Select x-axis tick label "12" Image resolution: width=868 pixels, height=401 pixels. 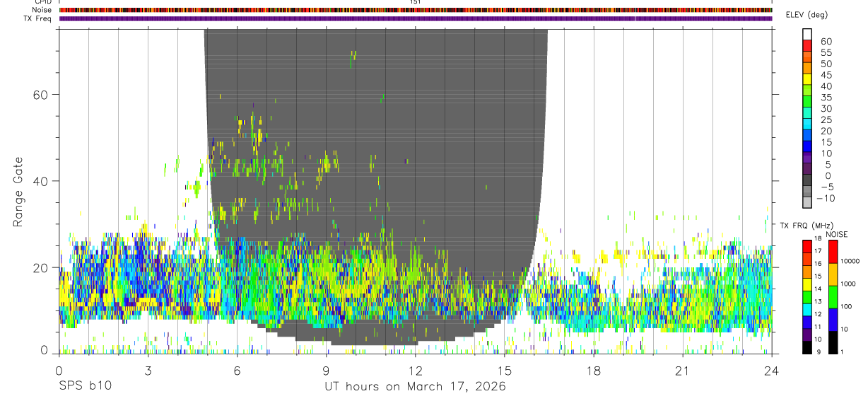pos(415,371)
